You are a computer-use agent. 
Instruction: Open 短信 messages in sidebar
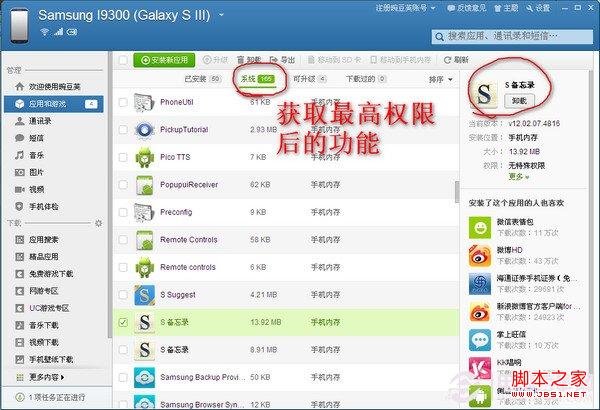54,138
